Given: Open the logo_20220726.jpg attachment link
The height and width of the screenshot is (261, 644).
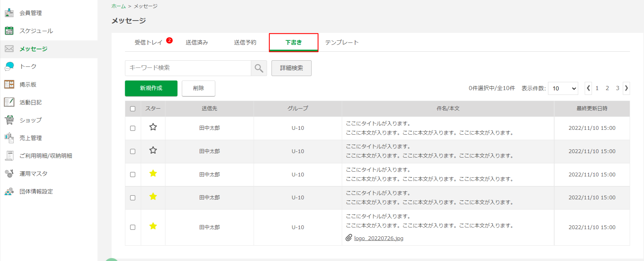Looking at the screenshot, I should click(x=379, y=238).
